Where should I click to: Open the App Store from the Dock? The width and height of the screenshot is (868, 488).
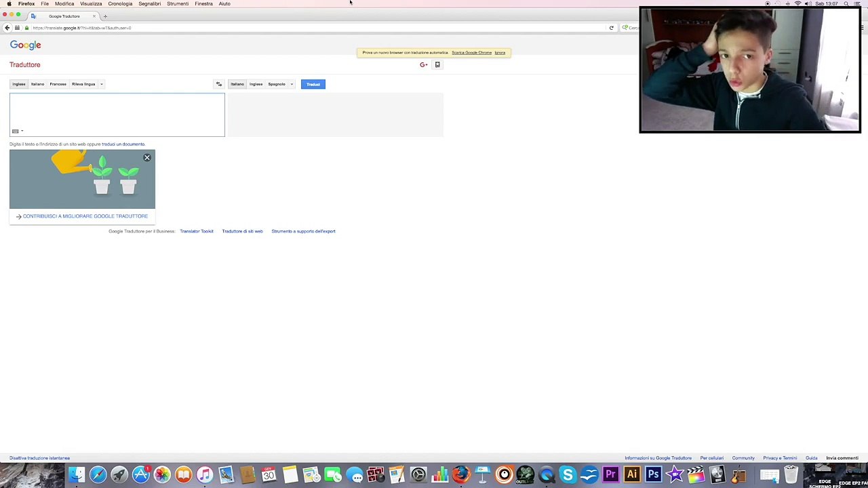coord(140,474)
